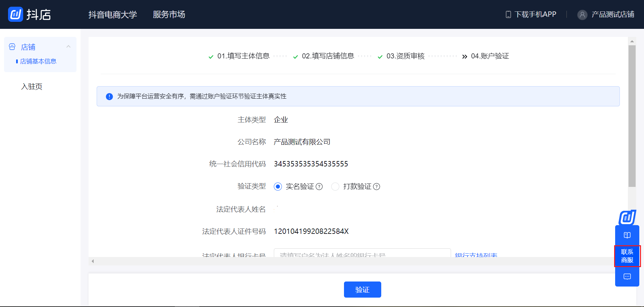Click the help icon next to 实名验证
644x307 pixels.
[319, 187]
